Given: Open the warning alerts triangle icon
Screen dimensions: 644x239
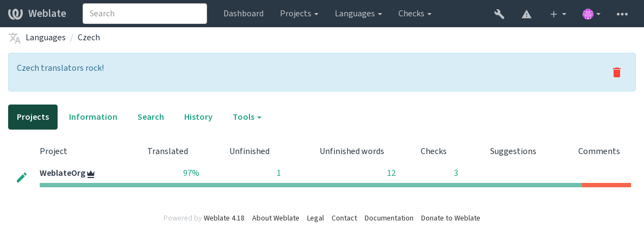Looking at the screenshot, I should click(x=527, y=14).
